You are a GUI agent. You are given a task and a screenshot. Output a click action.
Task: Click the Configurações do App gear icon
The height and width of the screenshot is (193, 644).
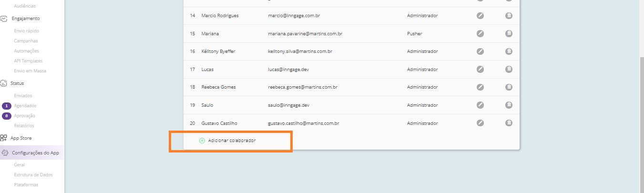[x=5, y=153]
